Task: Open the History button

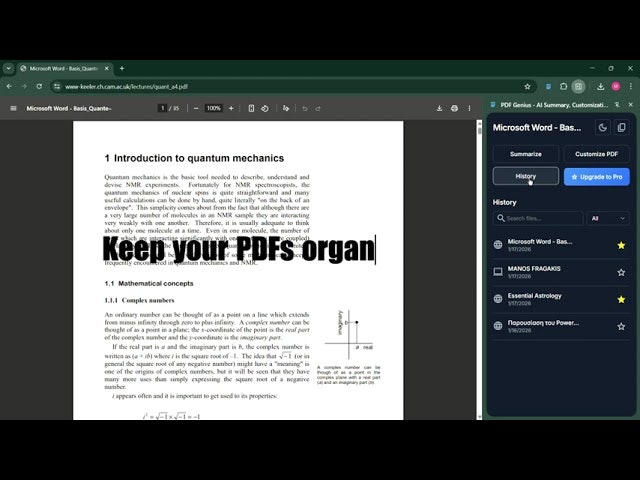Action: [526, 176]
